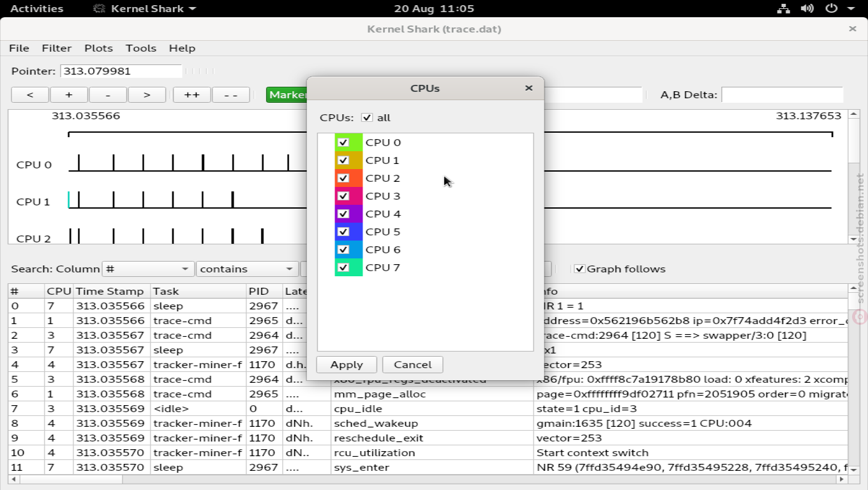The height and width of the screenshot is (490, 868).
Task: Open the Plots menu
Action: tap(98, 48)
